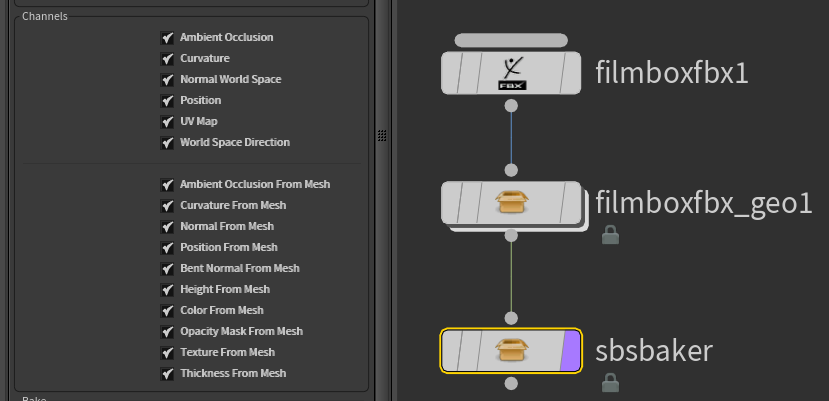Toggle the purple display flag on sbsbaker
This screenshot has width=829, height=401.
pyautogui.click(x=570, y=350)
